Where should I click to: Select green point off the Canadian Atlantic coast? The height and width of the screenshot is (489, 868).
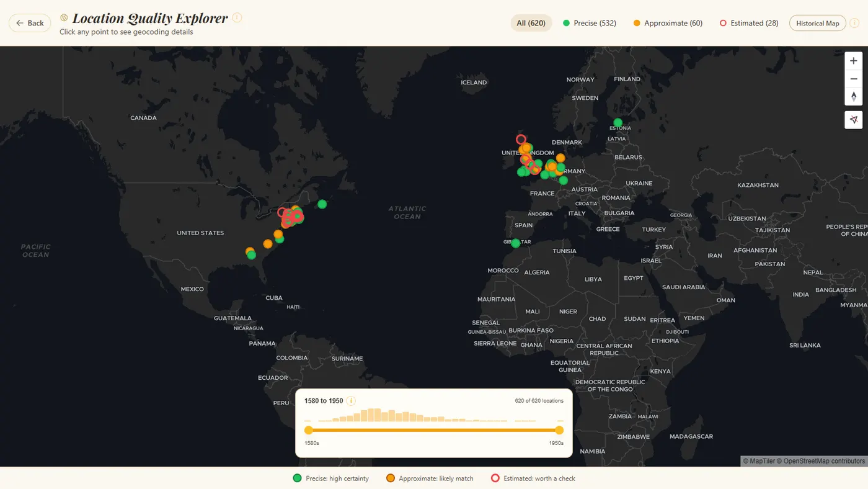pos(322,204)
